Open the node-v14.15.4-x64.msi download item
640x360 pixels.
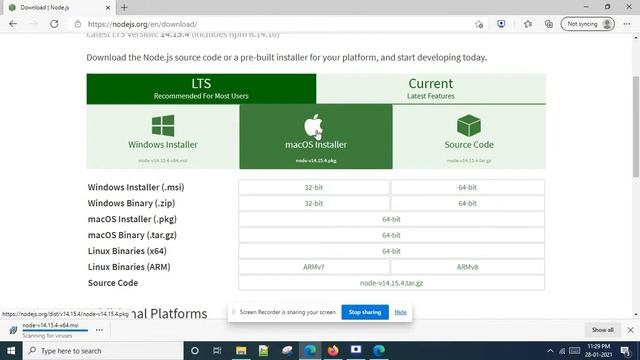click(x=50, y=330)
